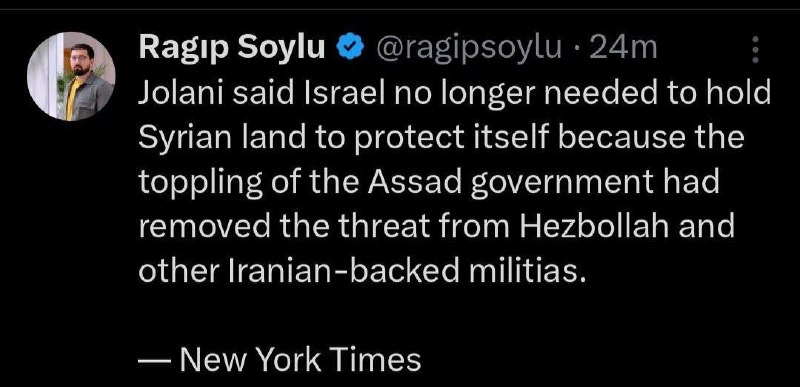Click the New York Times attribution line
The image size is (800, 387).
[x=280, y=359]
